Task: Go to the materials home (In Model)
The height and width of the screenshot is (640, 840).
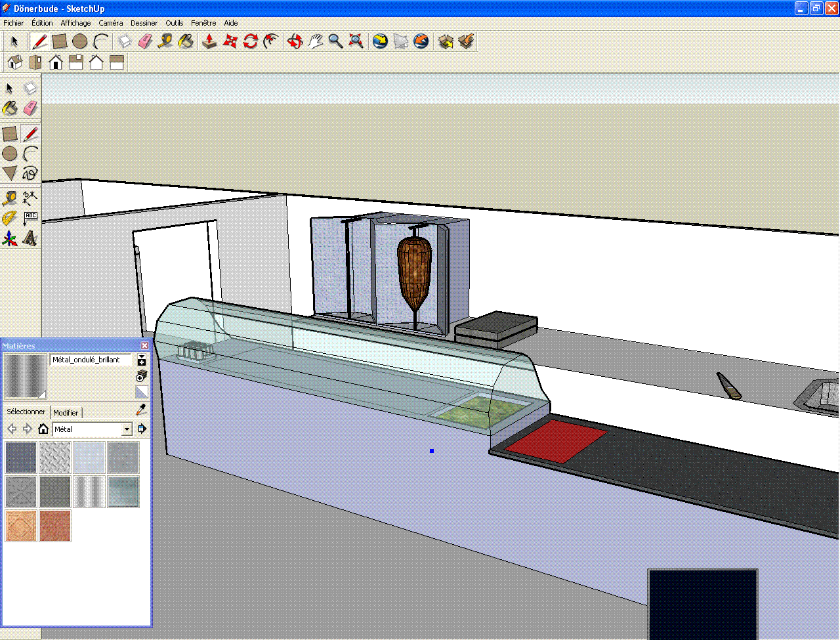Action: [x=43, y=429]
